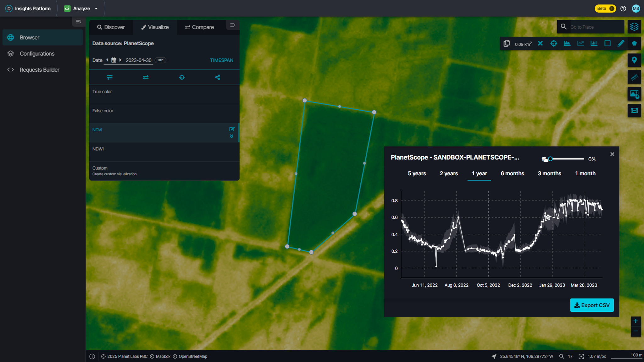Image resolution: width=644 pixels, height=362 pixels.
Task: Open the map layers icon
Action: (x=634, y=27)
